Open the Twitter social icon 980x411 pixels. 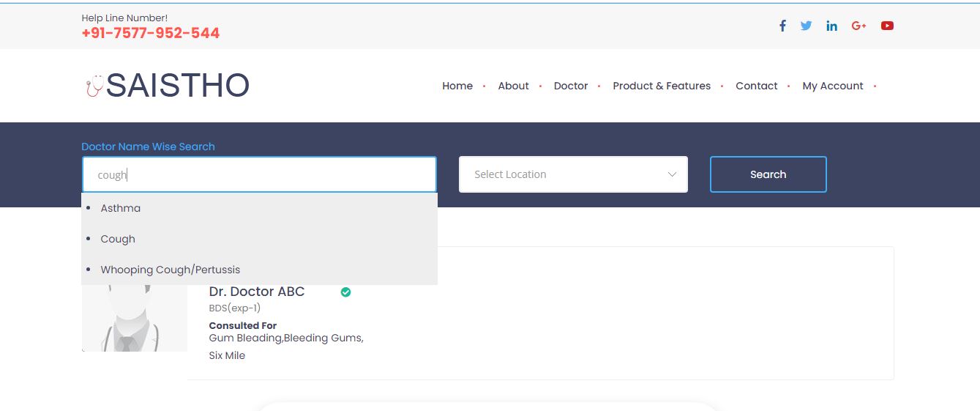806,26
